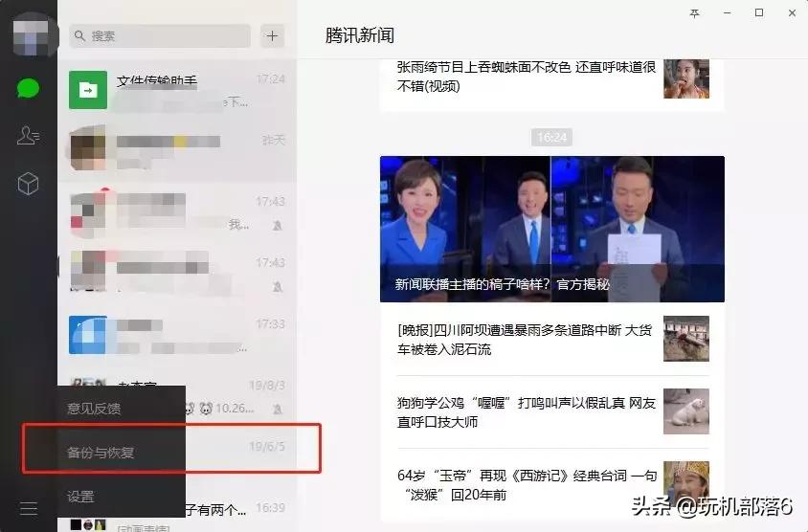Focus the 搜索 search field
808x532 pixels.
(x=160, y=36)
